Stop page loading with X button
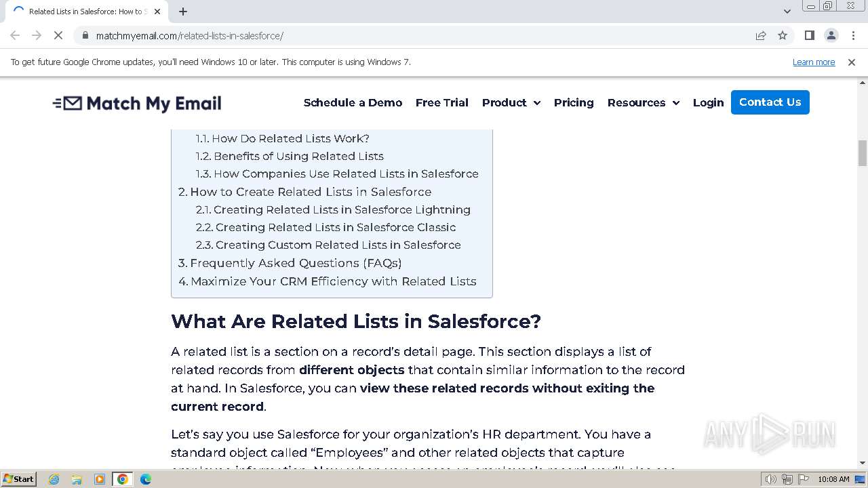 pyautogui.click(x=58, y=35)
